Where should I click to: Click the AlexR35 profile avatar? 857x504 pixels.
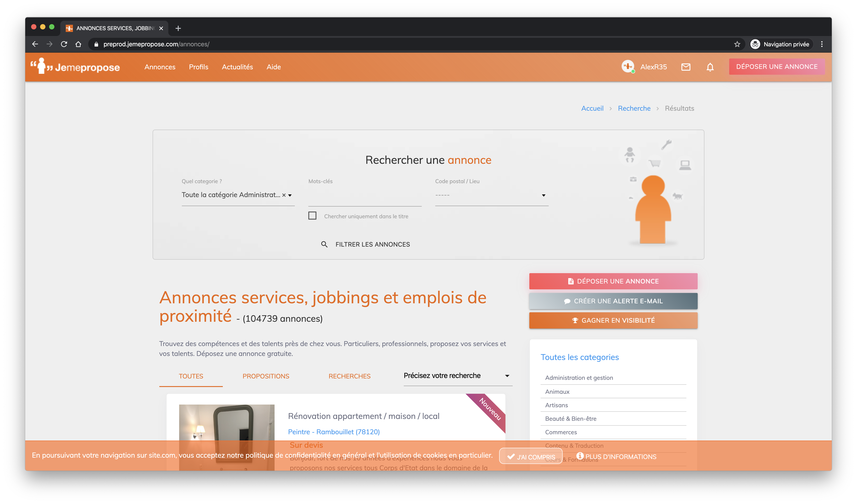627,66
